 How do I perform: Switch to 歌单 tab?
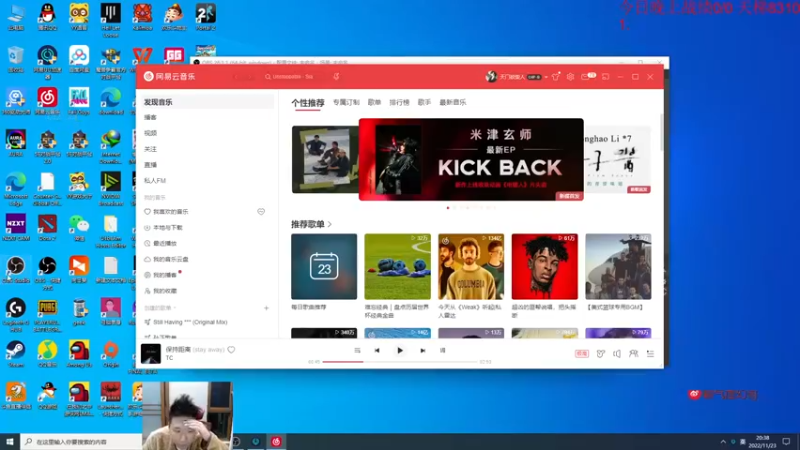374,103
